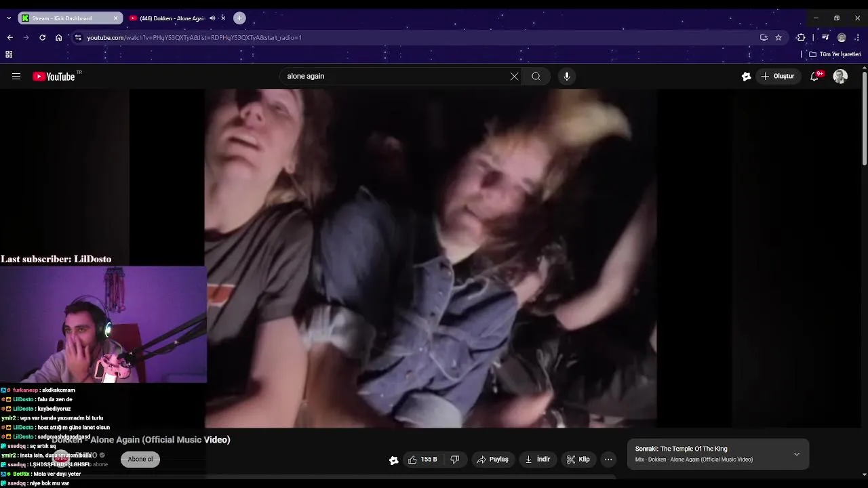Start voice search with the microphone
This screenshot has width=868, height=488.
pyautogui.click(x=567, y=77)
